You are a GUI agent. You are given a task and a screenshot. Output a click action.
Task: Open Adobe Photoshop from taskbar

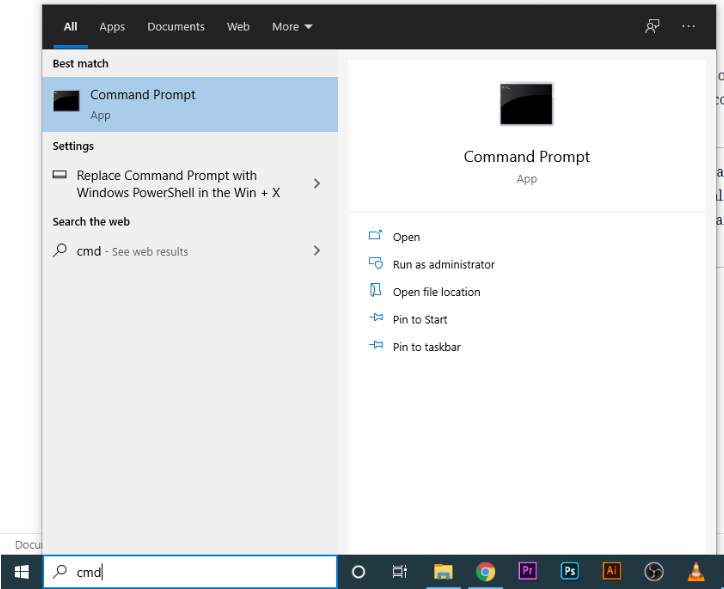pos(570,571)
